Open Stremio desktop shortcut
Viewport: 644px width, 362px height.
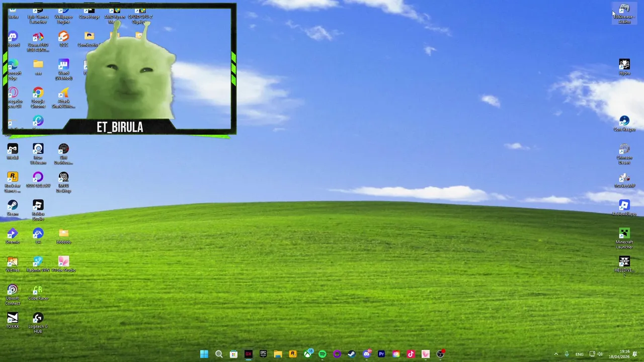[13, 236]
